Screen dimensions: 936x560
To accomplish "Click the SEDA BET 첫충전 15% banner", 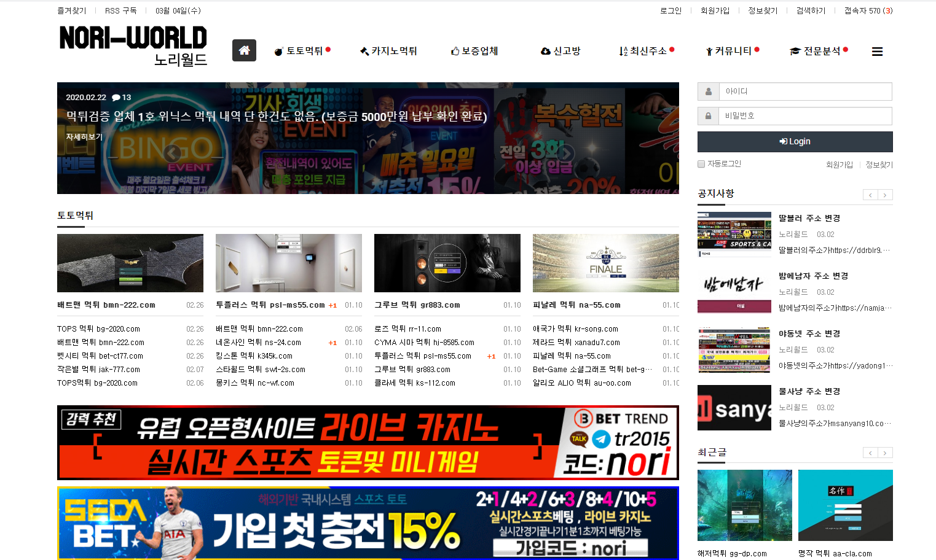I will pos(368,523).
